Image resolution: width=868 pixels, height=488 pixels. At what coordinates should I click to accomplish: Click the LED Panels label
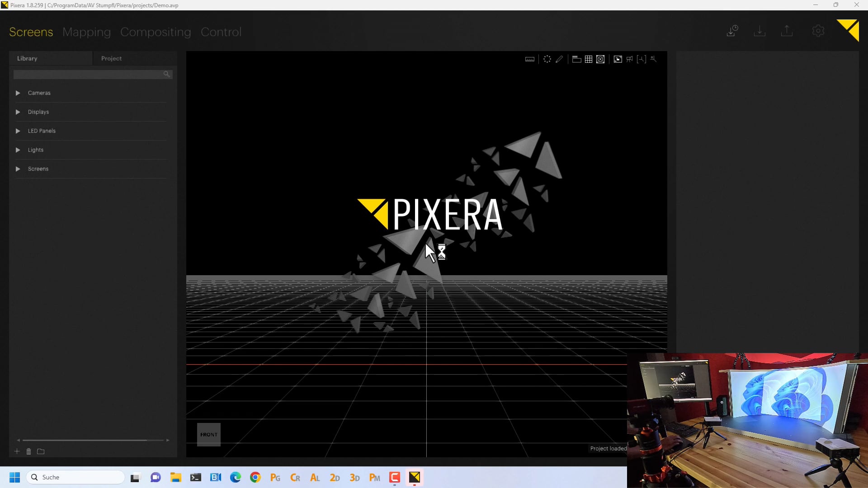click(42, 131)
